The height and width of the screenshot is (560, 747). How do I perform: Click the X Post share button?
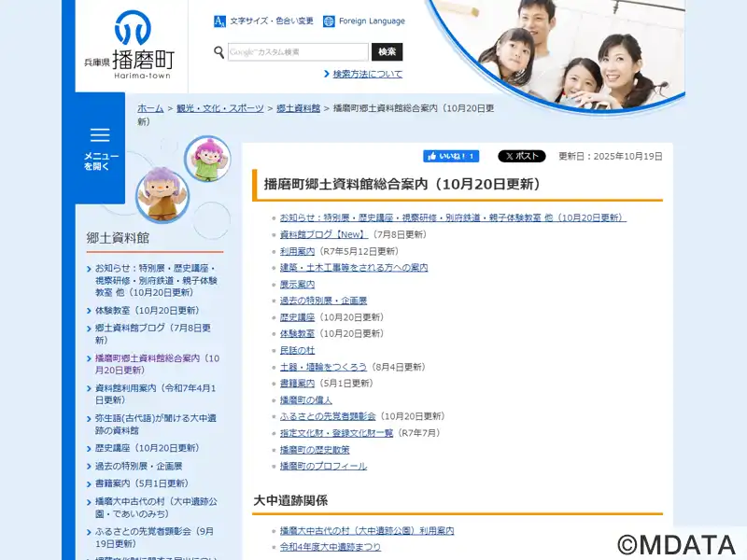click(x=521, y=157)
